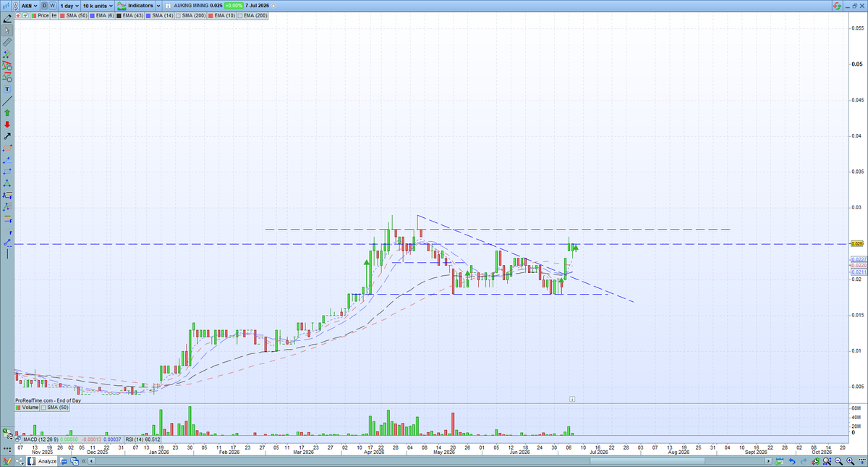
Task: Open the Indicators menu
Action: (135, 6)
